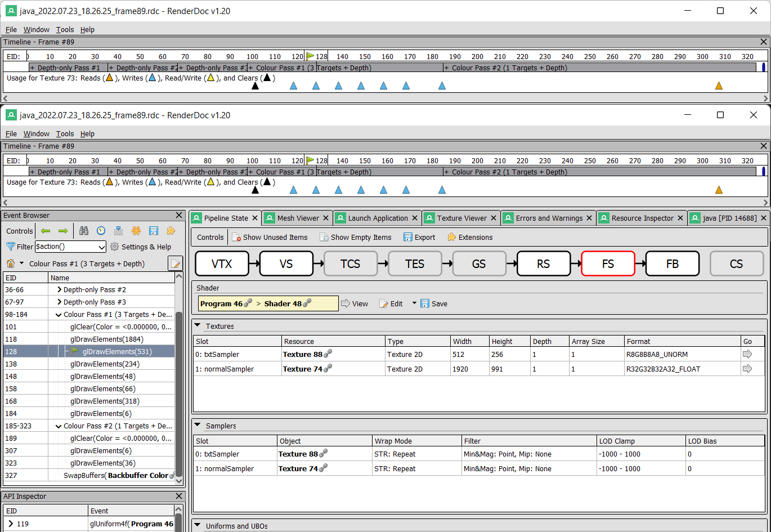Select SwapBuffers event row 327
This screenshot has height=532, width=771.
(89, 476)
